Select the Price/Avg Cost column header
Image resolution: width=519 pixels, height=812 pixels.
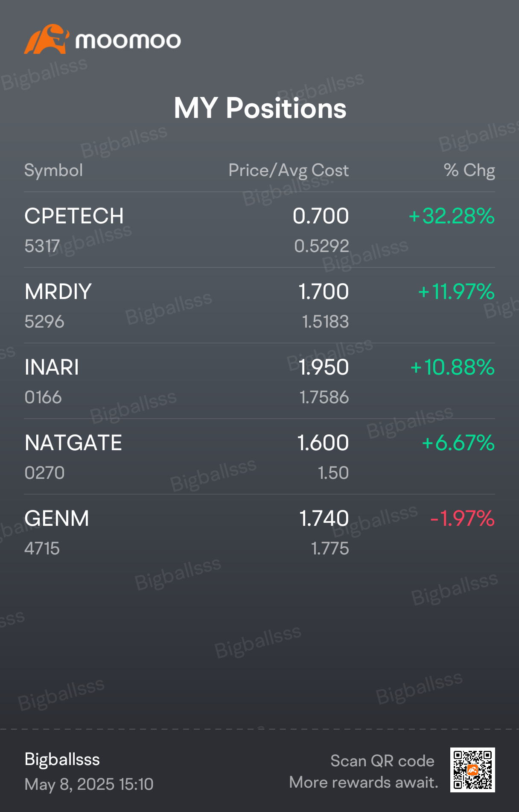pyautogui.click(x=289, y=170)
